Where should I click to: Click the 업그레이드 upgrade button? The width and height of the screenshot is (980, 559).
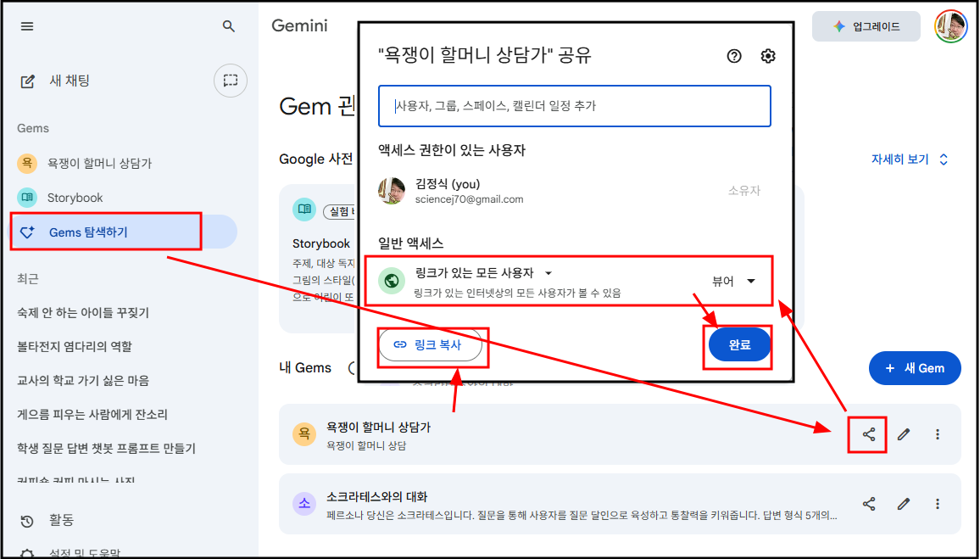point(866,26)
